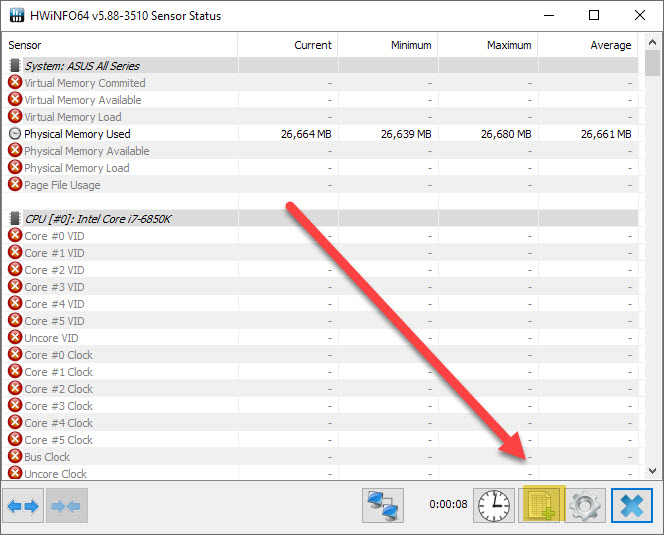Screen dimensions: 664x535
Task: Click red X icon beside Core #1 VID
Action: point(15,252)
